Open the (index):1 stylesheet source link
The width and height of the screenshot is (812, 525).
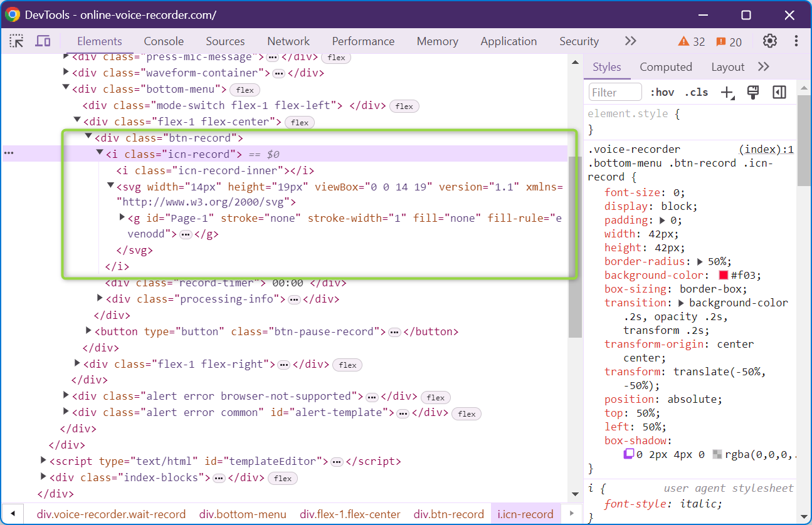[766, 149]
